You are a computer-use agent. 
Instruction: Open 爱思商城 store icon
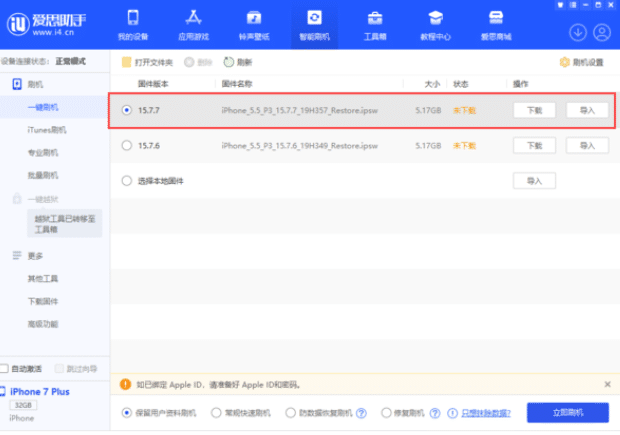tap(495, 19)
